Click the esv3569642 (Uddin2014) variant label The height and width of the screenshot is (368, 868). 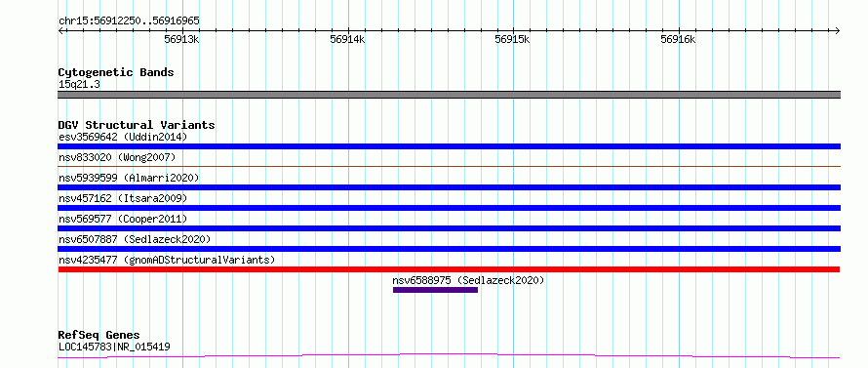pyautogui.click(x=123, y=137)
